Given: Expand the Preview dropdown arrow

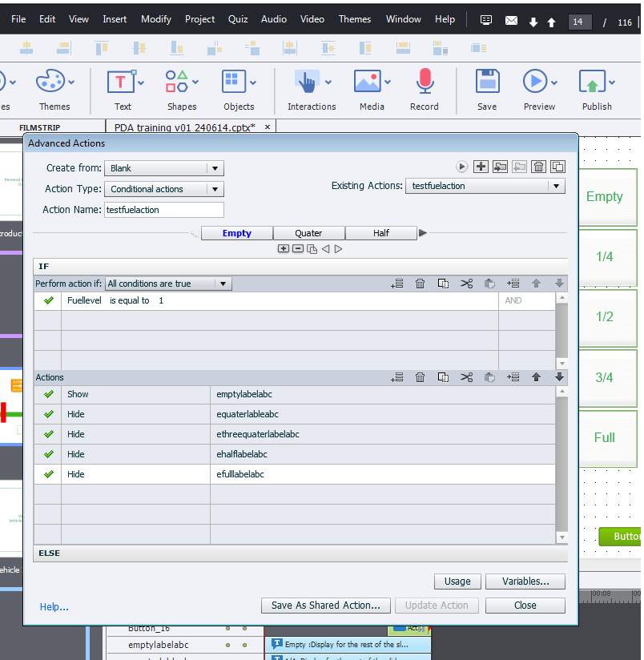Looking at the screenshot, I should tap(554, 82).
